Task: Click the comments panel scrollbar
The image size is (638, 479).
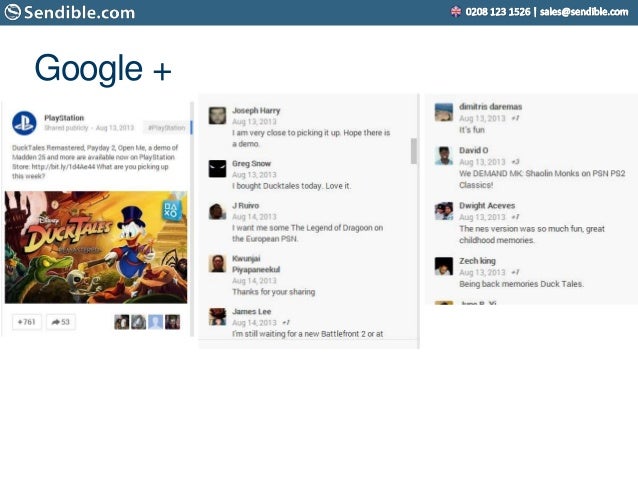Action: [x=414, y=151]
